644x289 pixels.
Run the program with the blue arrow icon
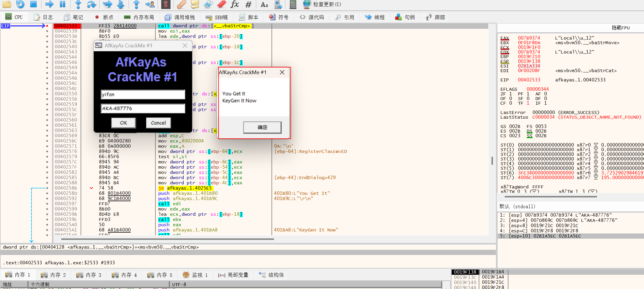[49, 4]
